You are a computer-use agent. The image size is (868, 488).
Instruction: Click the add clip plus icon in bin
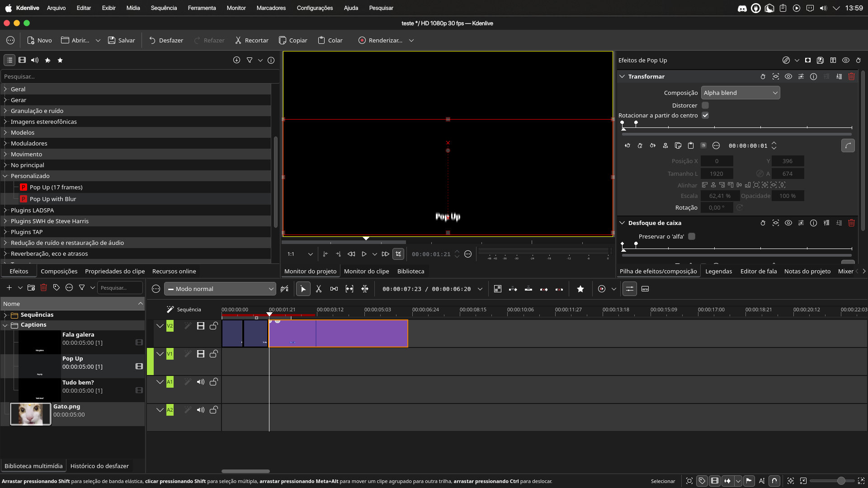point(9,287)
